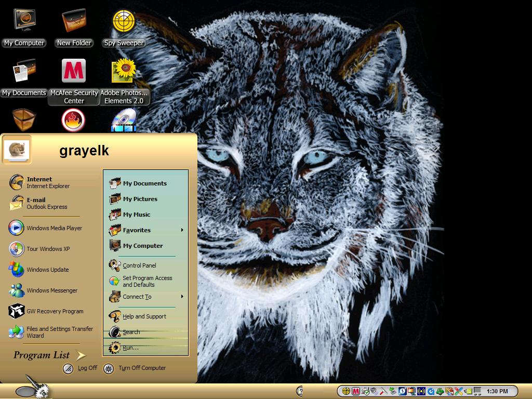
Task: Open GW Recovery Program entry
Action: tap(46, 311)
